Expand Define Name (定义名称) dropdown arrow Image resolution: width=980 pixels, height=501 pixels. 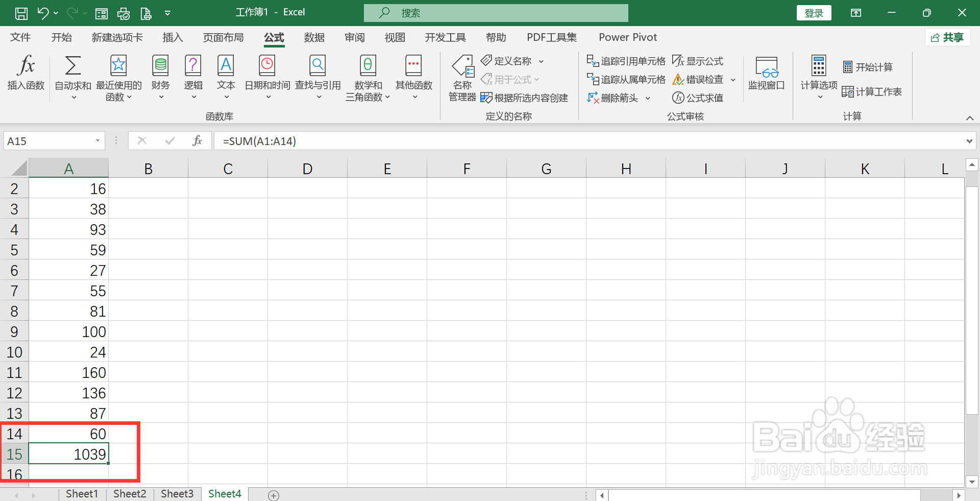[541, 61]
